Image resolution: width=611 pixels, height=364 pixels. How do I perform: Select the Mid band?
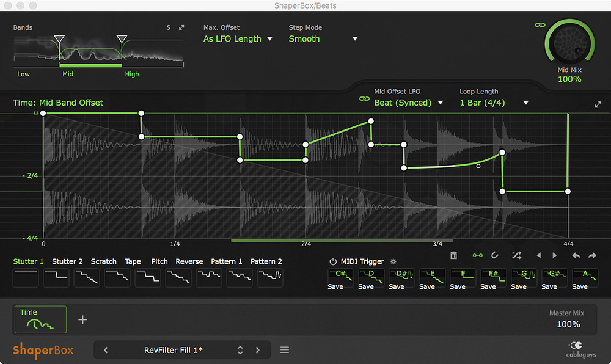pyautogui.click(x=68, y=74)
